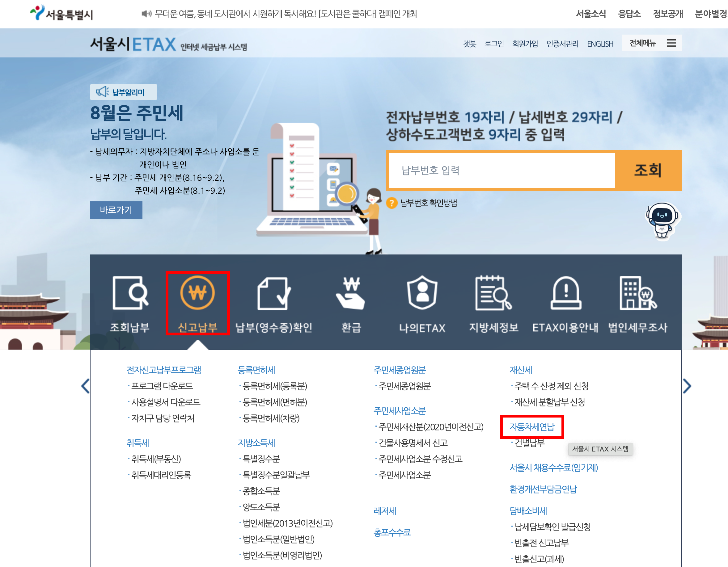Open ETAX이용안내 alert bell icon

[566, 293]
